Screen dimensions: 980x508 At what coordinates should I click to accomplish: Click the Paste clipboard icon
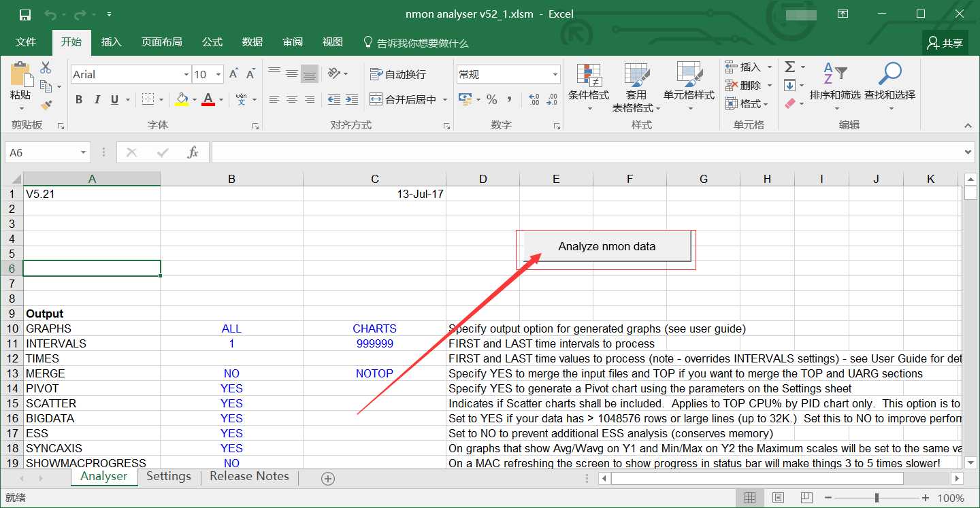point(20,75)
